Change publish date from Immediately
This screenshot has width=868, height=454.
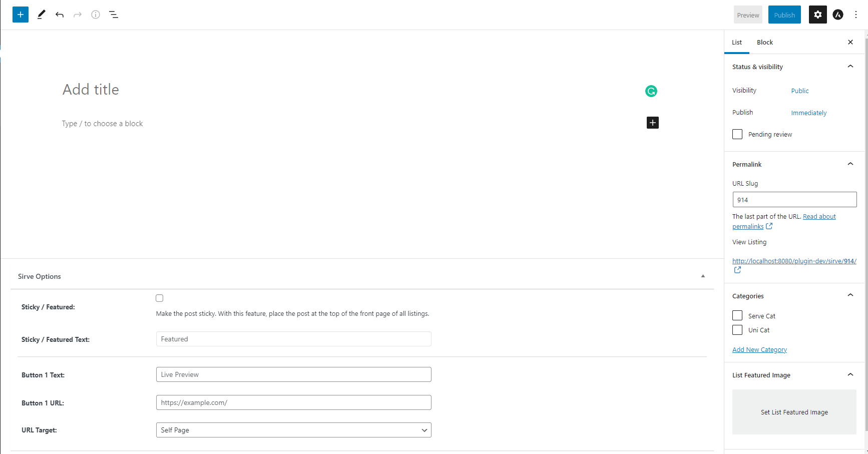(809, 113)
